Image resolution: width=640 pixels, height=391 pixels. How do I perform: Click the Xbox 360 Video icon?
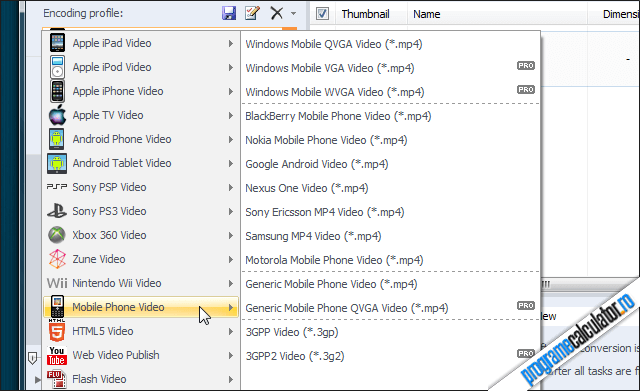click(57, 235)
